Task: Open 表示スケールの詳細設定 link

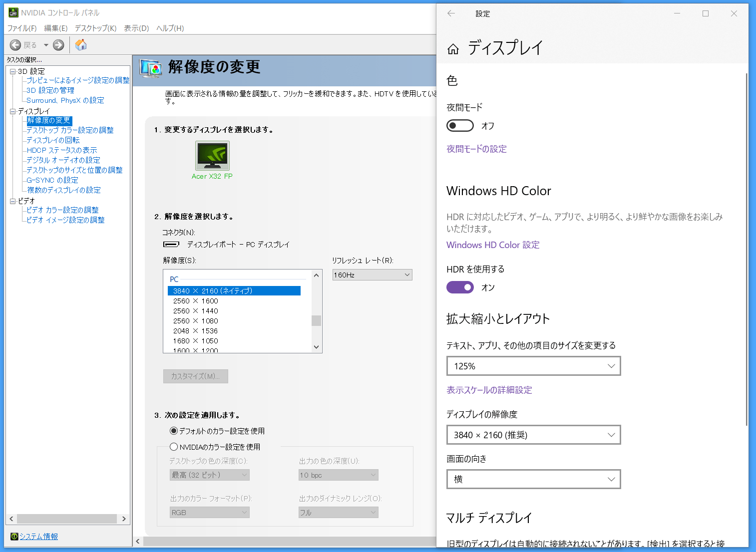Action: [x=489, y=390]
